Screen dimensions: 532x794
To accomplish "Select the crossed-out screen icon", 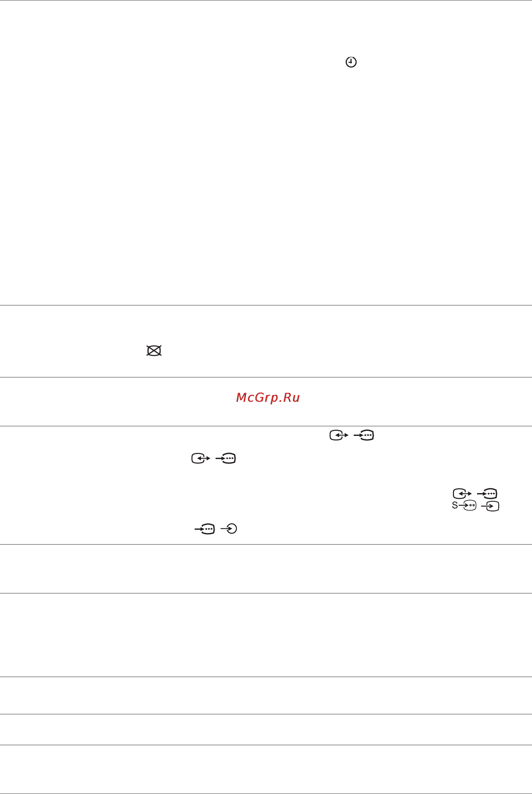I will coord(154,350).
